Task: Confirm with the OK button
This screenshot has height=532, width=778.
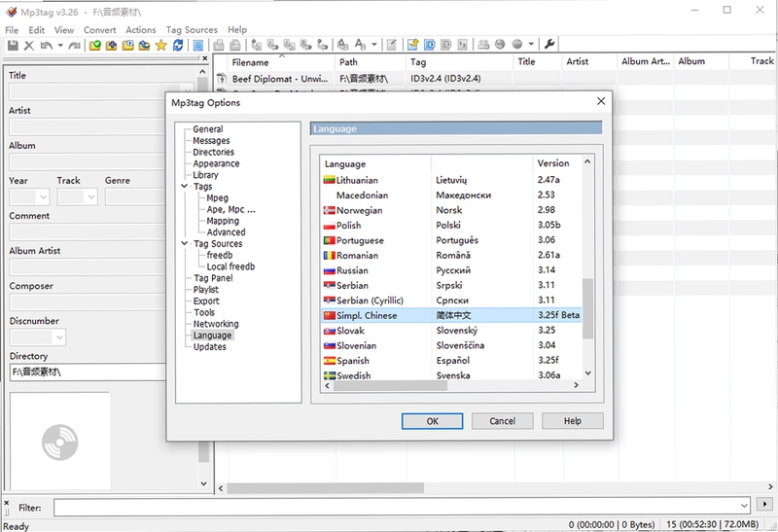Action: tap(432, 421)
